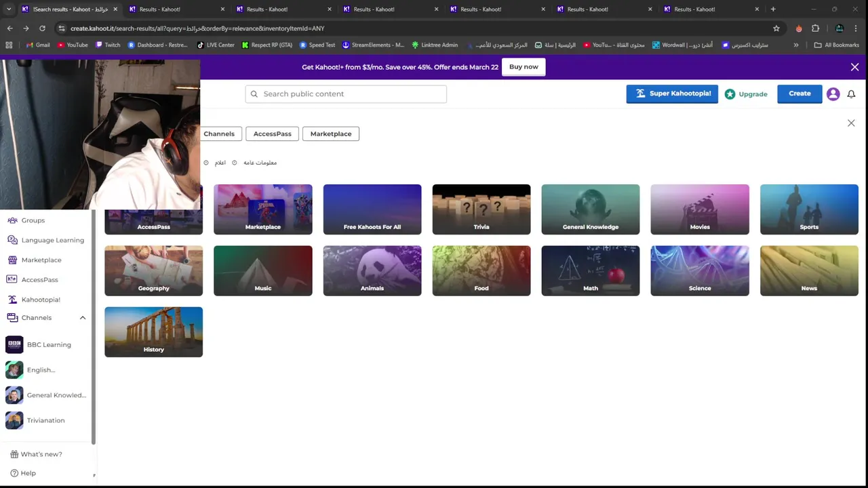
Task: Bookmark this page with star icon
Action: point(776,28)
